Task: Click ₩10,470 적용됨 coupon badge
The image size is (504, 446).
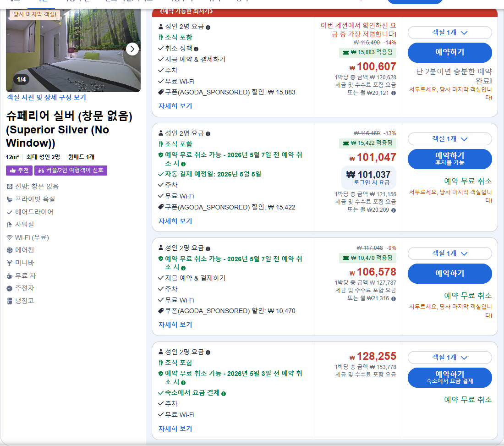Action: click(368, 258)
